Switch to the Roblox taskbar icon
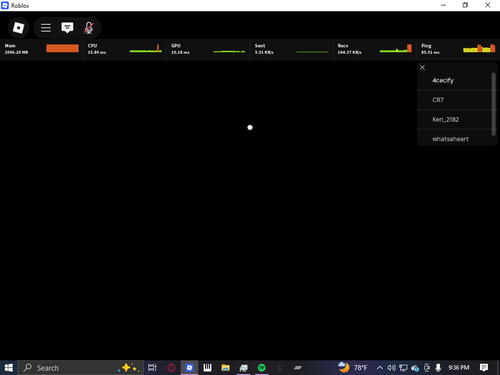 click(x=189, y=368)
